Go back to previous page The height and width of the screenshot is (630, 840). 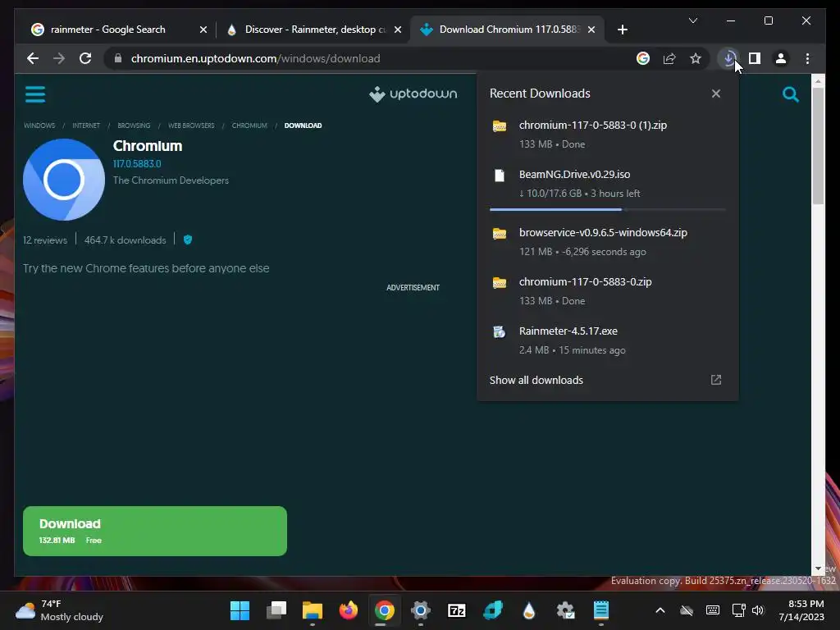(x=33, y=58)
